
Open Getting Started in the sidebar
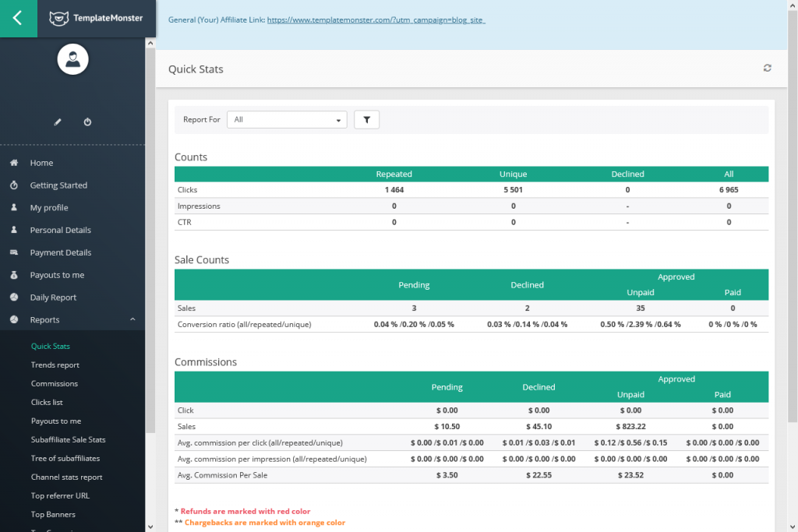(x=58, y=185)
